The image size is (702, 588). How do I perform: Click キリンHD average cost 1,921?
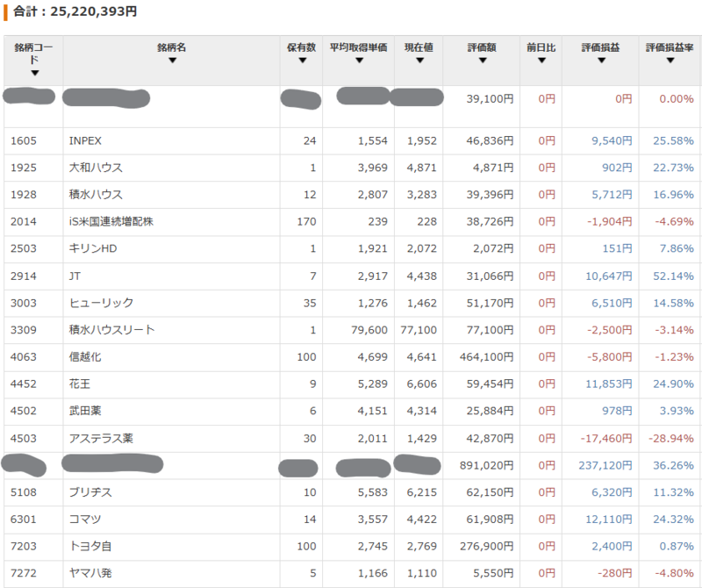pyautogui.click(x=372, y=248)
